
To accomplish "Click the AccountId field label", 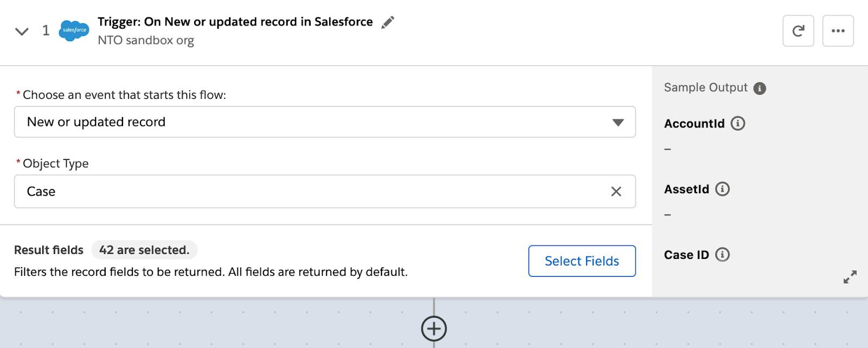I will click(x=694, y=124).
